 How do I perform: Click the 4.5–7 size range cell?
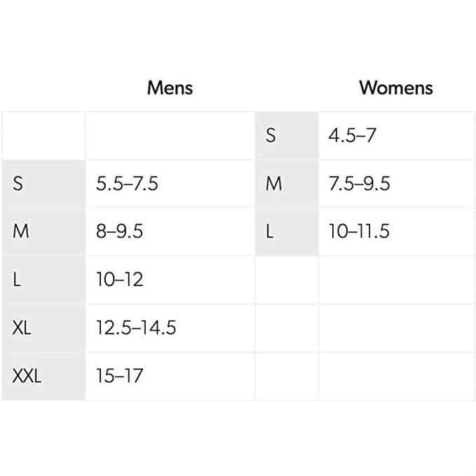396,135
